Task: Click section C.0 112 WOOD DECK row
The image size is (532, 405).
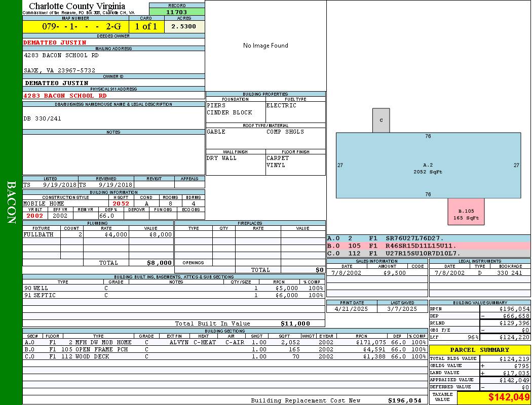Action: click(225, 356)
